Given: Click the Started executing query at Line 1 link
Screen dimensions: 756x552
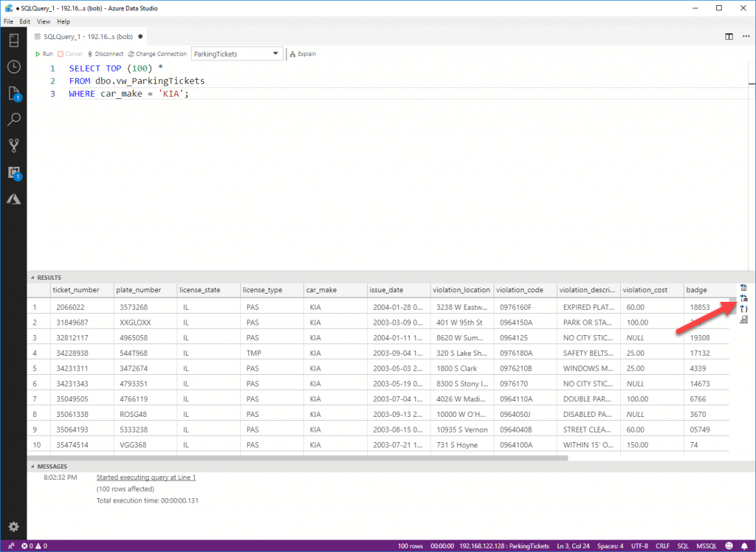Looking at the screenshot, I should click(146, 477).
